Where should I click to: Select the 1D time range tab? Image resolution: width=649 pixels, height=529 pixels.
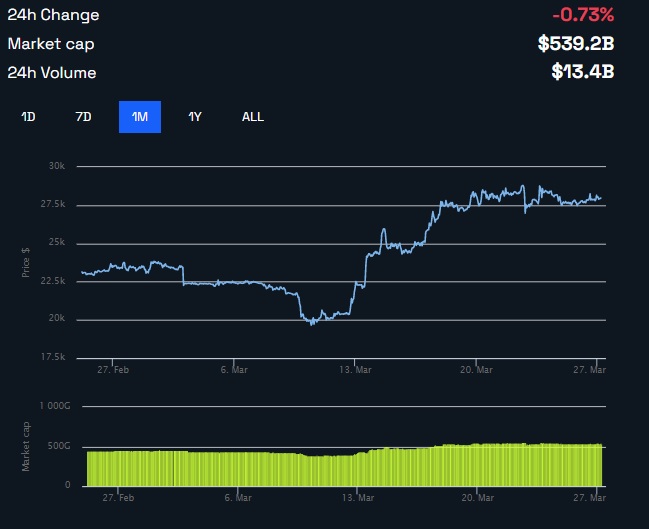[28, 117]
